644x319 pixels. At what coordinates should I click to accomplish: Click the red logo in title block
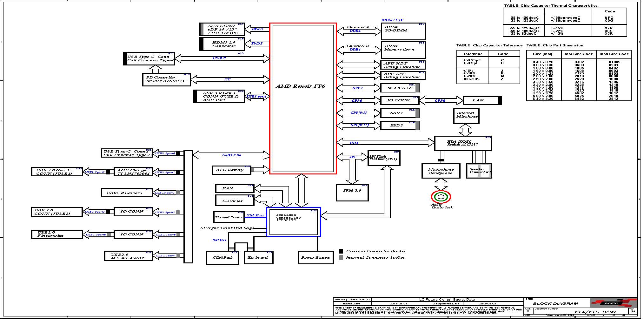pyautogui.click(x=613, y=303)
